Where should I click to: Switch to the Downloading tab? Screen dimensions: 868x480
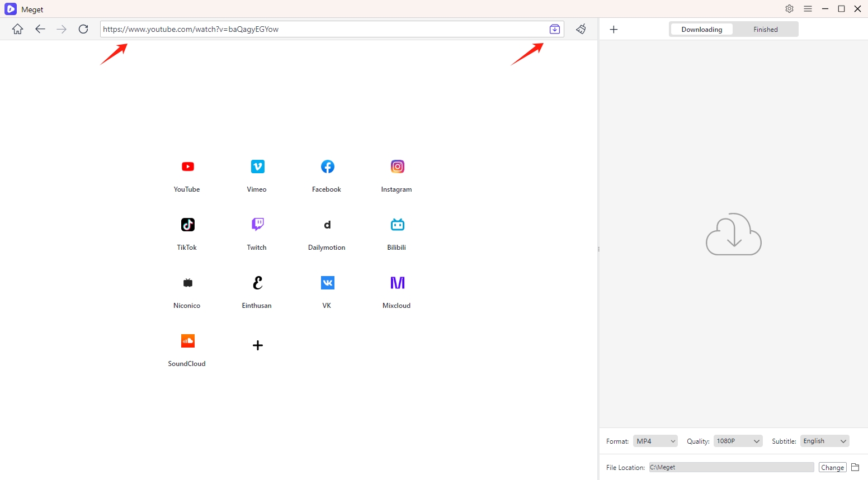701,30
